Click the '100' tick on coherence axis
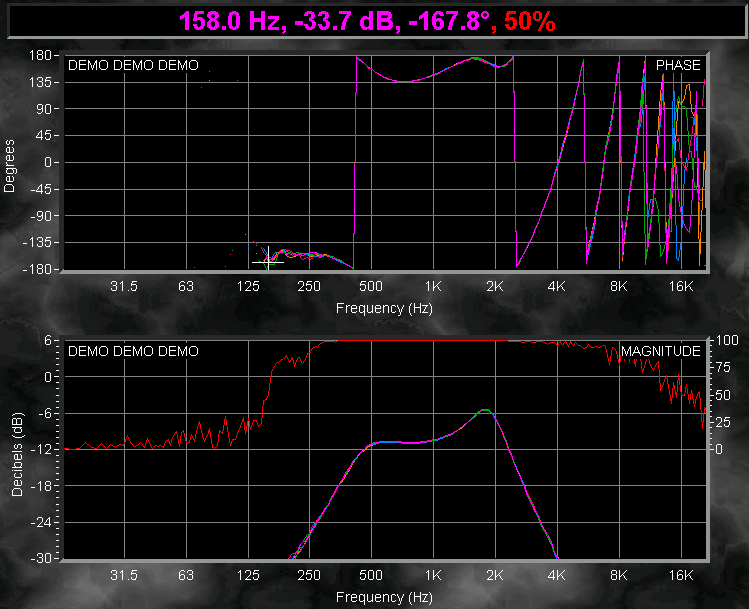The width and height of the screenshot is (749, 609). click(x=727, y=340)
